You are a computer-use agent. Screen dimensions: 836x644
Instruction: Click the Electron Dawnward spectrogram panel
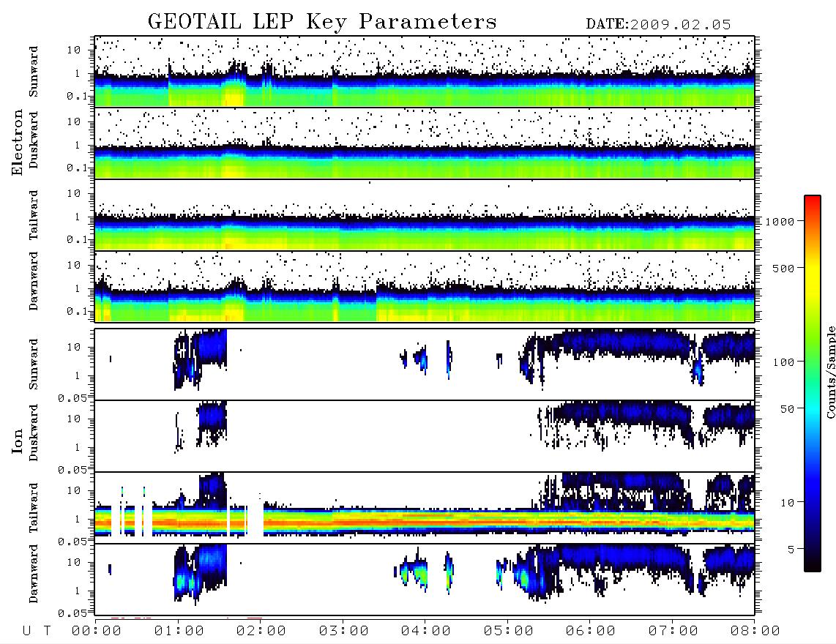[x=425, y=286]
